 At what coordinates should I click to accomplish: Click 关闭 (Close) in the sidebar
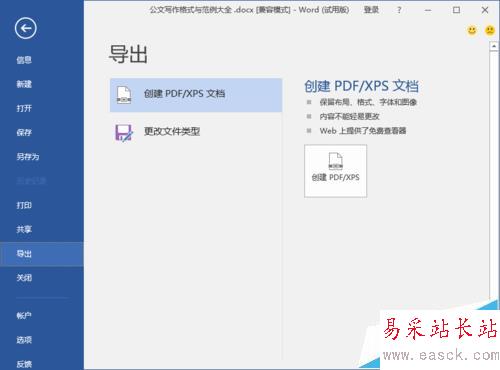click(24, 278)
